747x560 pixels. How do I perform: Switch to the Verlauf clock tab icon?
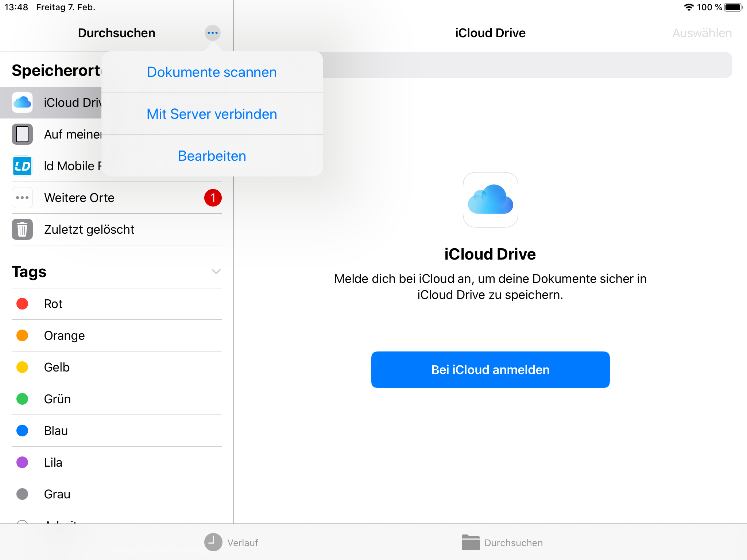[x=213, y=542]
